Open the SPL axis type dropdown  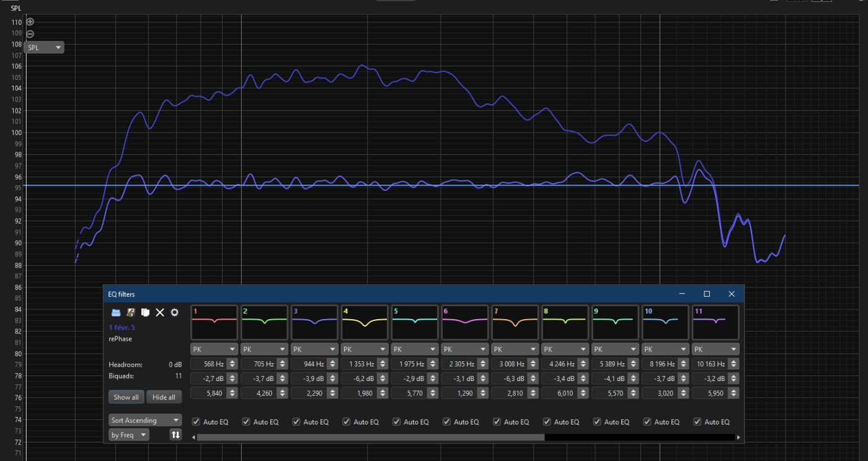point(45,48)
